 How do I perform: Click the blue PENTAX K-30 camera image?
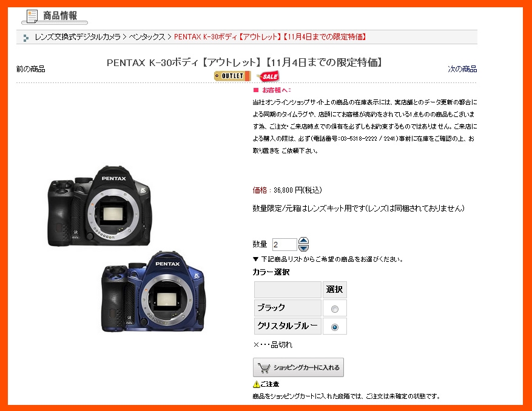point(153,292)
